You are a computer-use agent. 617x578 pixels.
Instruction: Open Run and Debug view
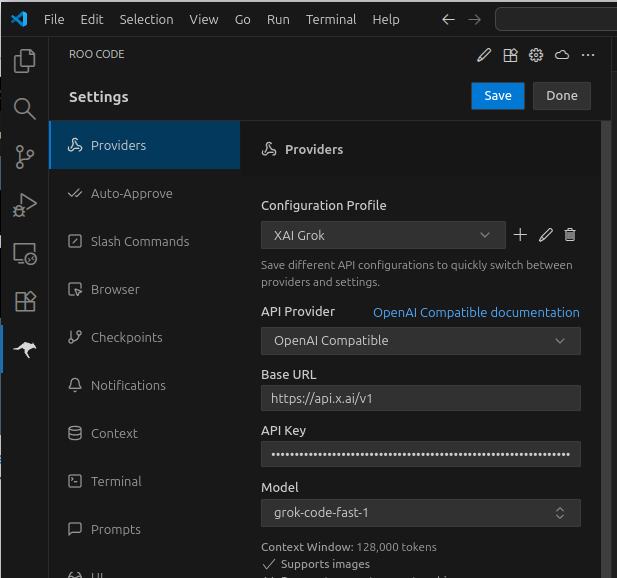[24, 206]
